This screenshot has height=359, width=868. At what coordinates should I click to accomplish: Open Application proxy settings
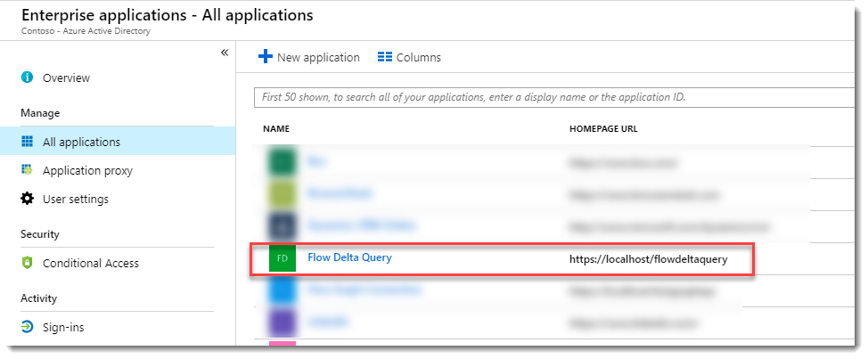(87, 171)
